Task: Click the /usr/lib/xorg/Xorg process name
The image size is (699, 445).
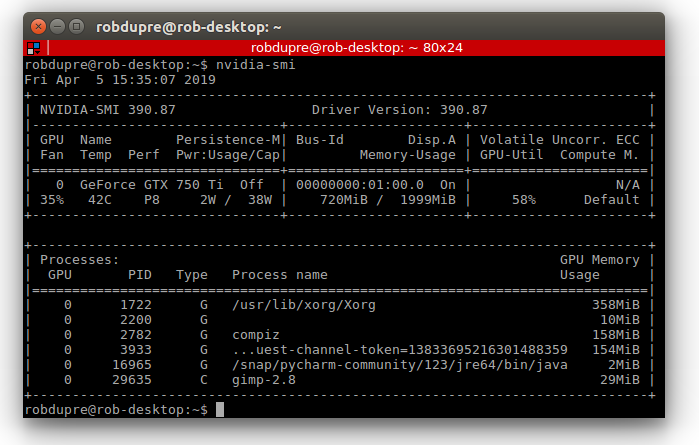Action: coord(304,305)
